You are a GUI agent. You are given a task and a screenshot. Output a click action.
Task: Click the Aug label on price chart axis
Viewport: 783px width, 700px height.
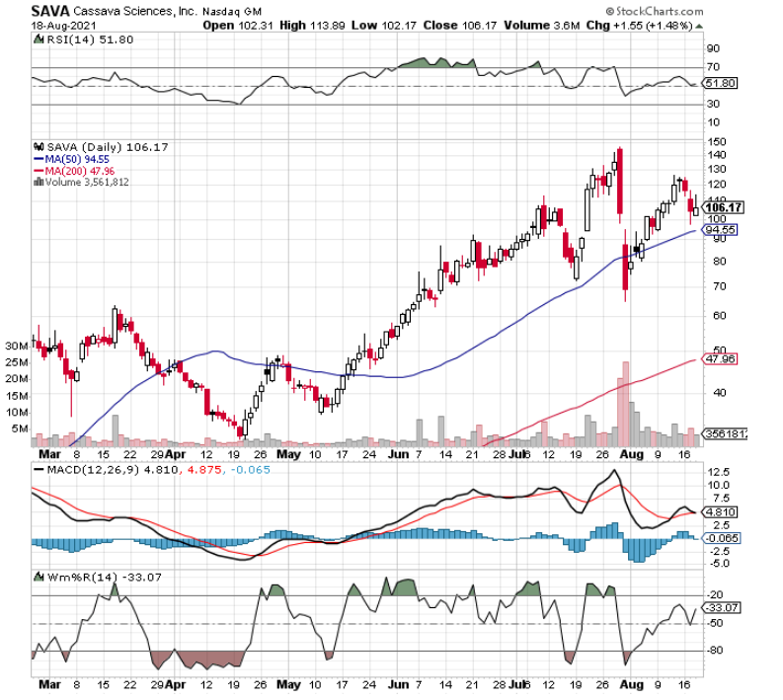[631, 454]
